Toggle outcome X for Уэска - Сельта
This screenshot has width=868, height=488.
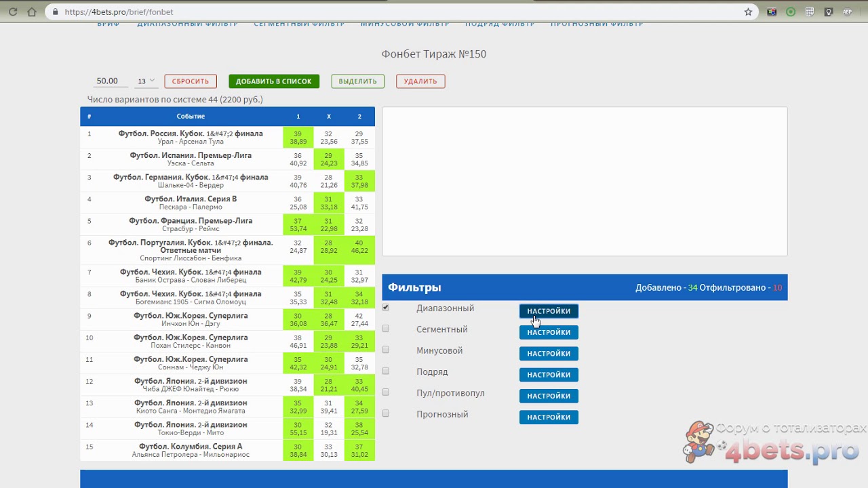tap(329, 159)
